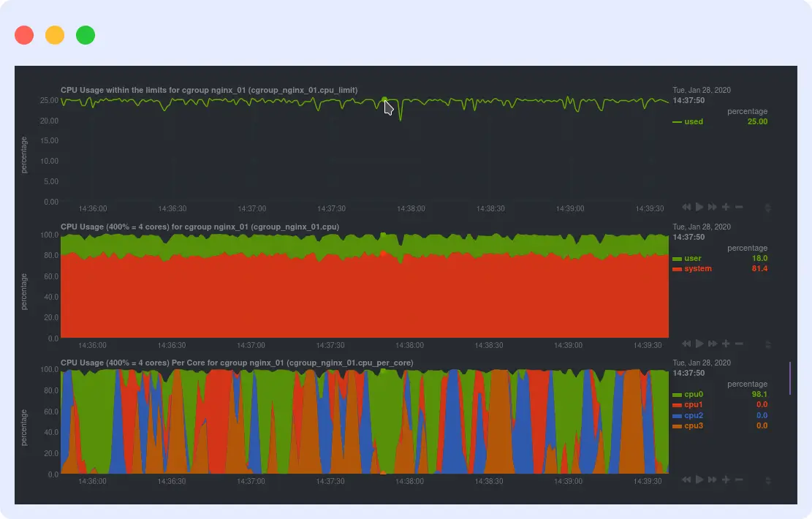Zoom out of the per-core CPU chart
This screenshot has height=519, width=812.
(738, 480)
